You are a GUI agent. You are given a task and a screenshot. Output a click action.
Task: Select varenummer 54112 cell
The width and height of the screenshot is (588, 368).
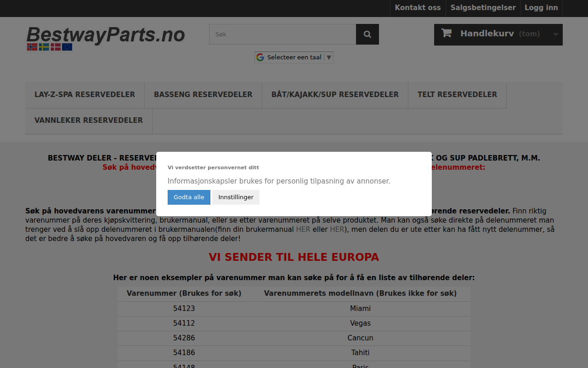184,323
